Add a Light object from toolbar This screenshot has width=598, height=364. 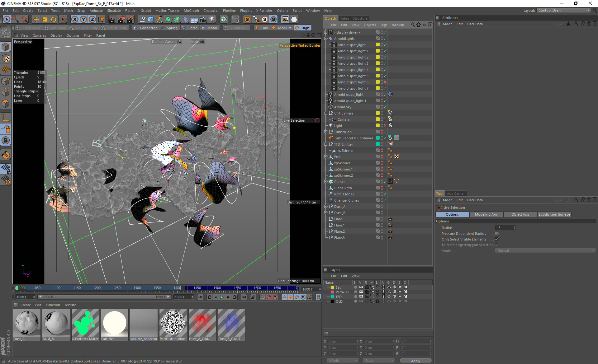212,20
